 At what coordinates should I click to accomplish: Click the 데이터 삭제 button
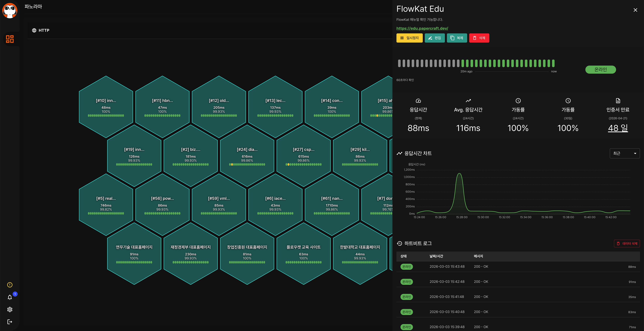pos(627,243)
